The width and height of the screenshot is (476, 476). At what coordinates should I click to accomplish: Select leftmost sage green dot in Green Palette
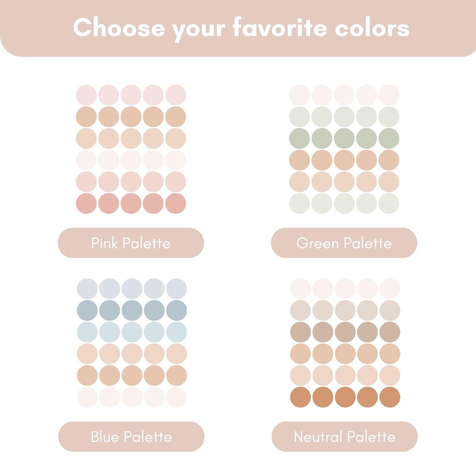tap(300, 139)
